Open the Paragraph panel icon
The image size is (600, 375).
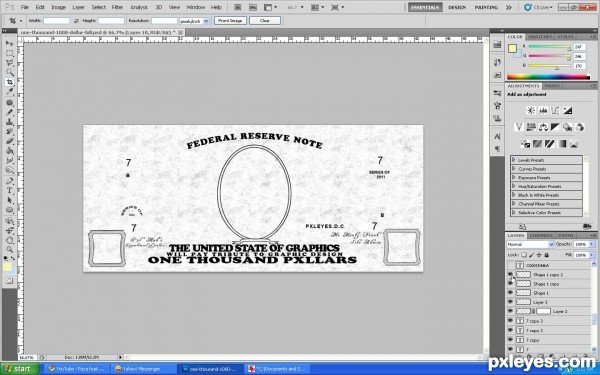tap(497, 148)
